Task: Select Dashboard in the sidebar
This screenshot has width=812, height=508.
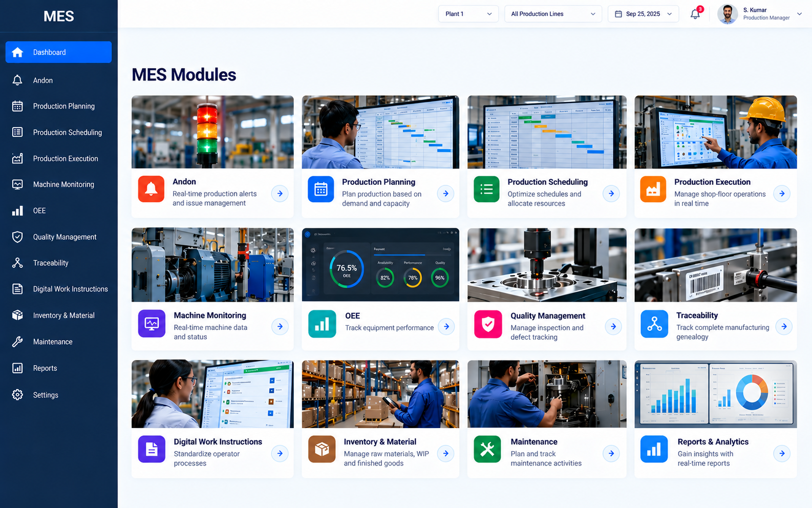Action: click(x=58, y=52)
